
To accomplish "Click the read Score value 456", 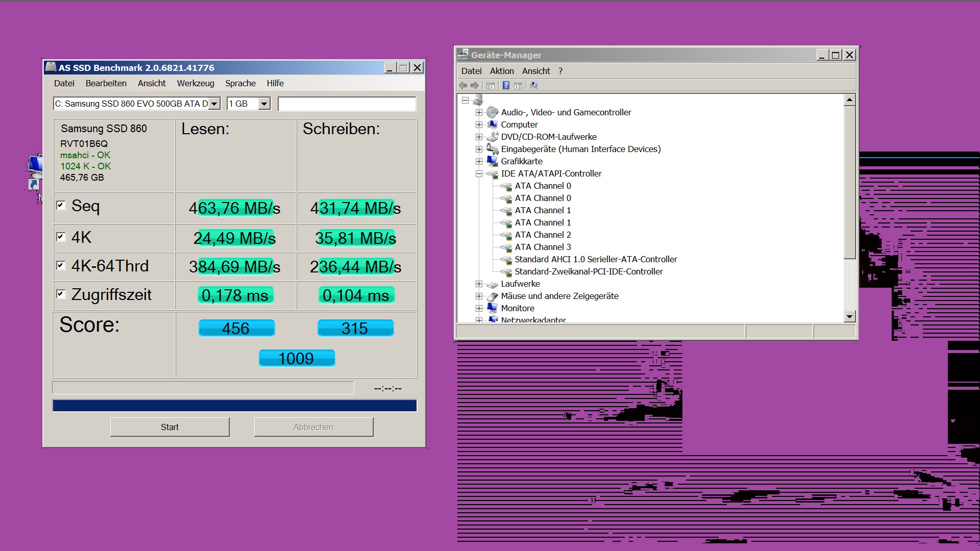I will [x=236, y=328].
